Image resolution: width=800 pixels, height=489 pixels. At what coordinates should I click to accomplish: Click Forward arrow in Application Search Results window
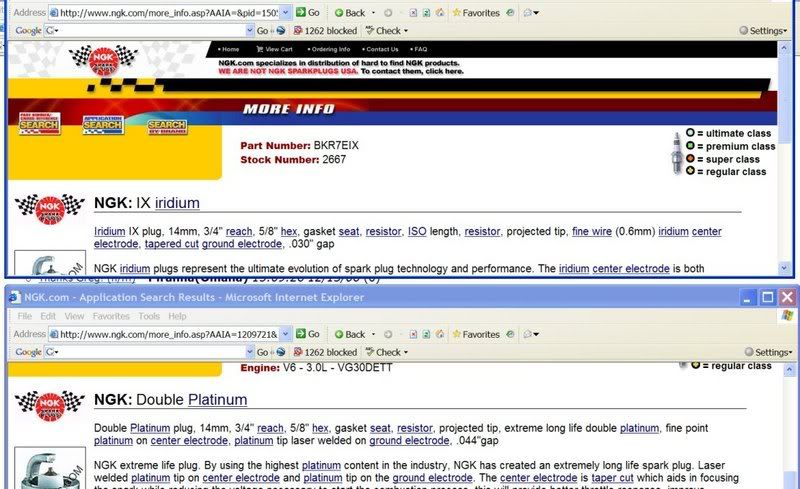pos(388,334)
